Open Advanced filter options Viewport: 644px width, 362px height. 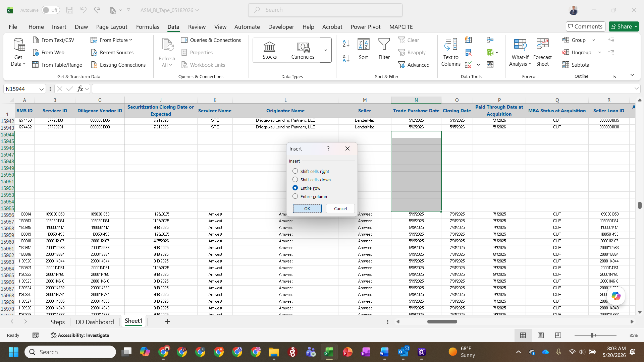point(414,65)
